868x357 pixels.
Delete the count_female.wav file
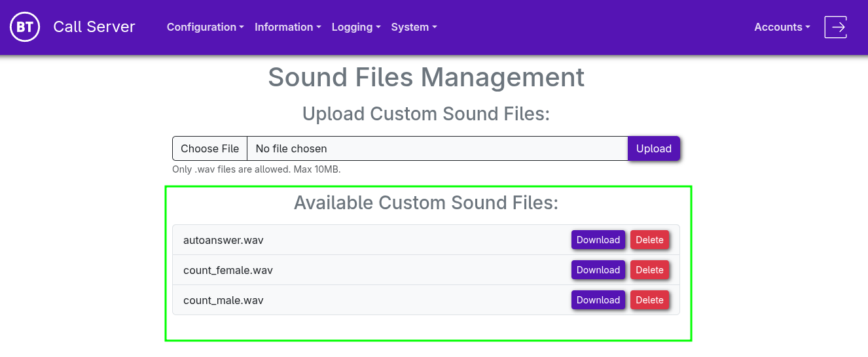(x=649, y=270)
